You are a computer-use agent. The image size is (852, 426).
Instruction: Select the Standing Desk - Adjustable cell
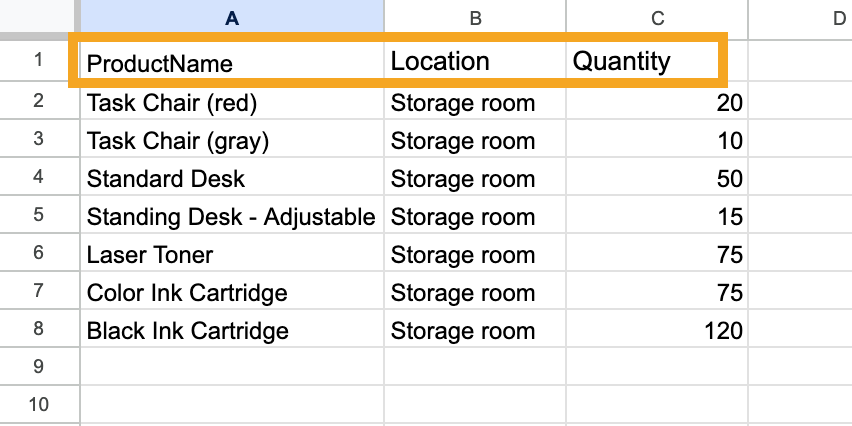point(231,217)
